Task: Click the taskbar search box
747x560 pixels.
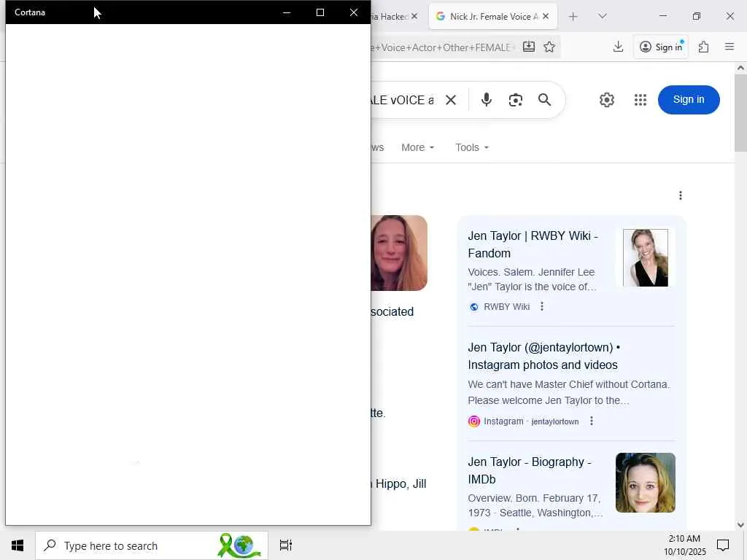Action: pos(152,545)
